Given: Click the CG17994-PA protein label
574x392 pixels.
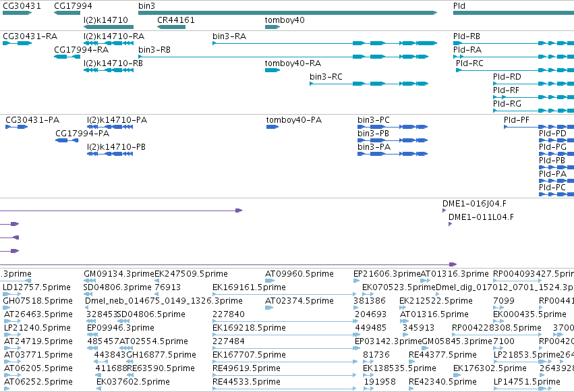Looking at the screenshot, I should (82, 134).
